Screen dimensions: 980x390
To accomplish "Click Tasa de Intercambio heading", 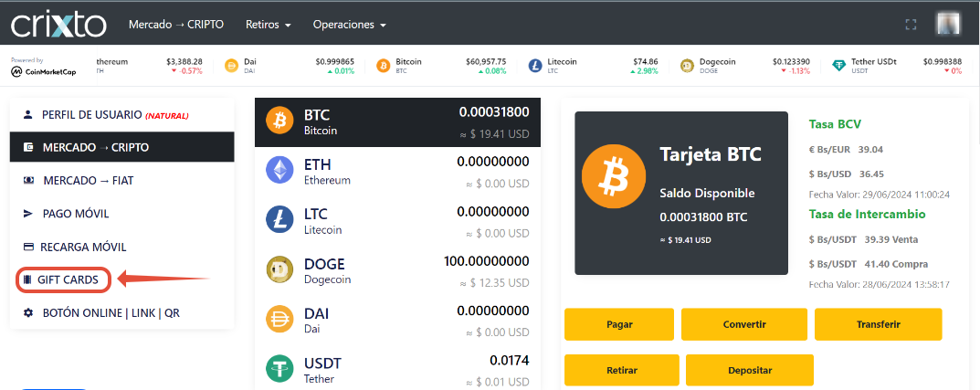I will coord(868,215).
